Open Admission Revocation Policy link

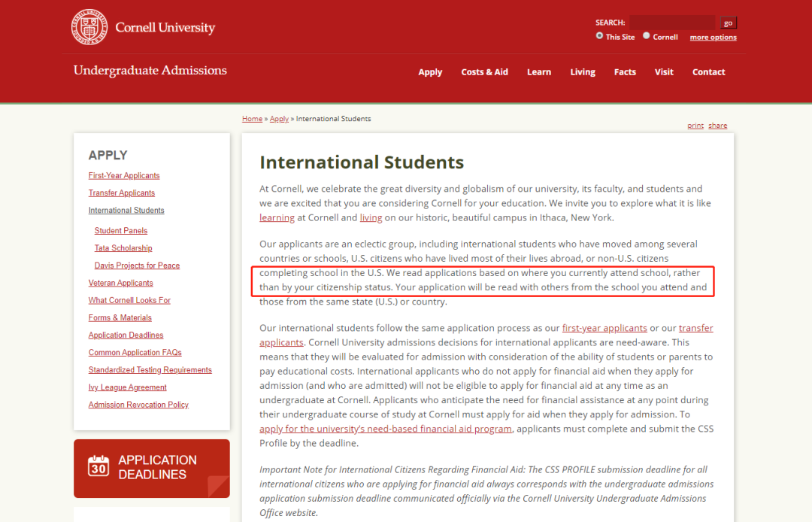(x=138, y=405)
